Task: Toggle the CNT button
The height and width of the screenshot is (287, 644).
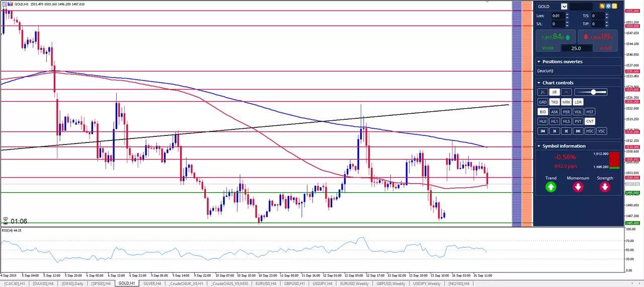Action: click(x=590, y=121)
